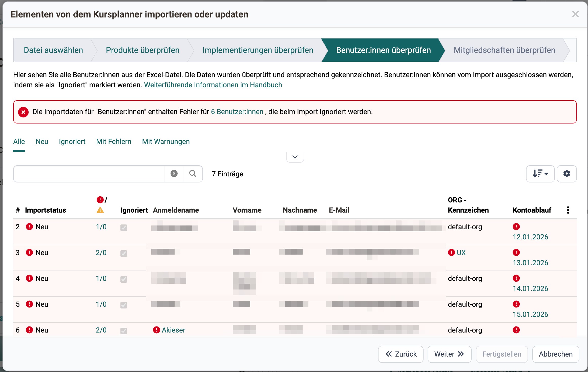Open the sort order dropdown

(x=540, y=174)
